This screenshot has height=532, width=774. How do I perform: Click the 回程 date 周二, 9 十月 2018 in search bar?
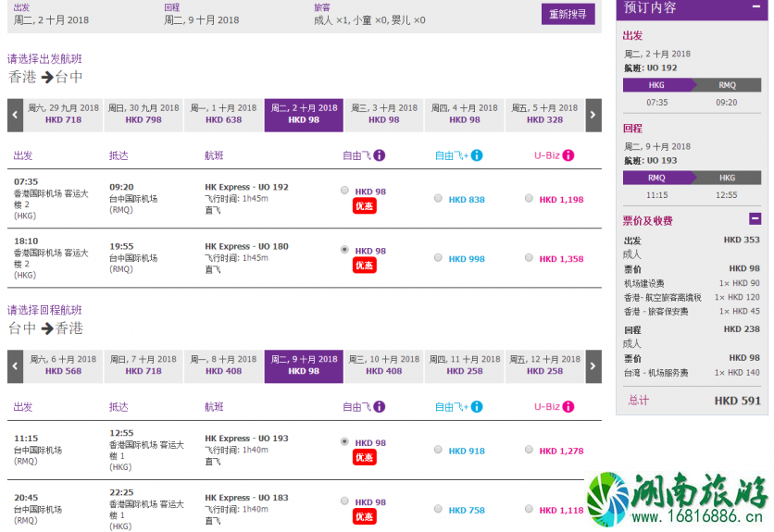coord(202,20)
